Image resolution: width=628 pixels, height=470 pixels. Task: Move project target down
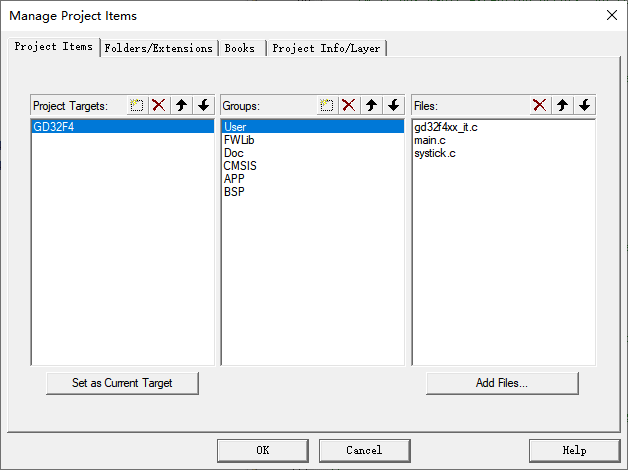[204, 105]
